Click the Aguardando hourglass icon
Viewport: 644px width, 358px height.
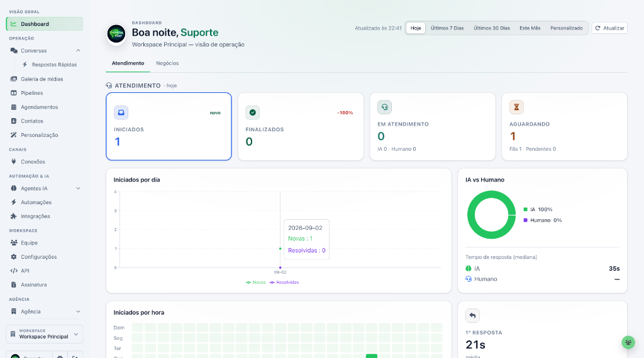516,107
